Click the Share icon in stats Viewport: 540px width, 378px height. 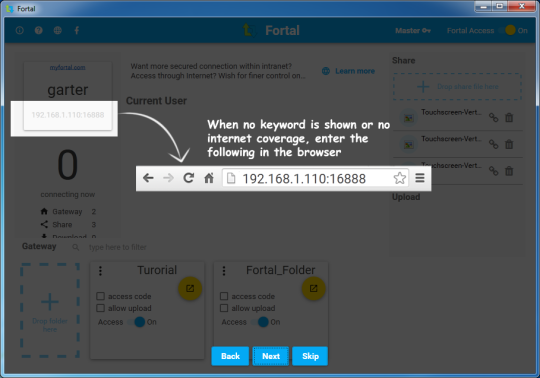44,224
